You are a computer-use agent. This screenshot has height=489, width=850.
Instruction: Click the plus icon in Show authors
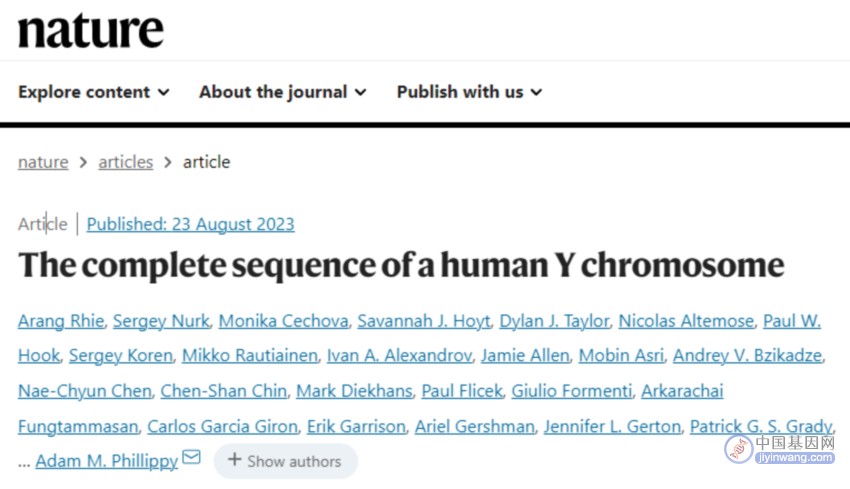tap(234, 460)
